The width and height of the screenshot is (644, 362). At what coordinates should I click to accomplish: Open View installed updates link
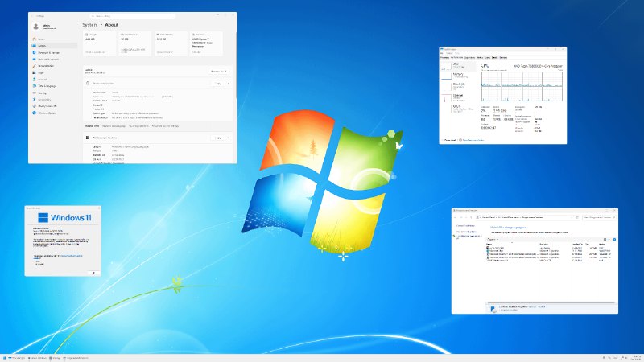pyautogui.click(x=466, y=232)
